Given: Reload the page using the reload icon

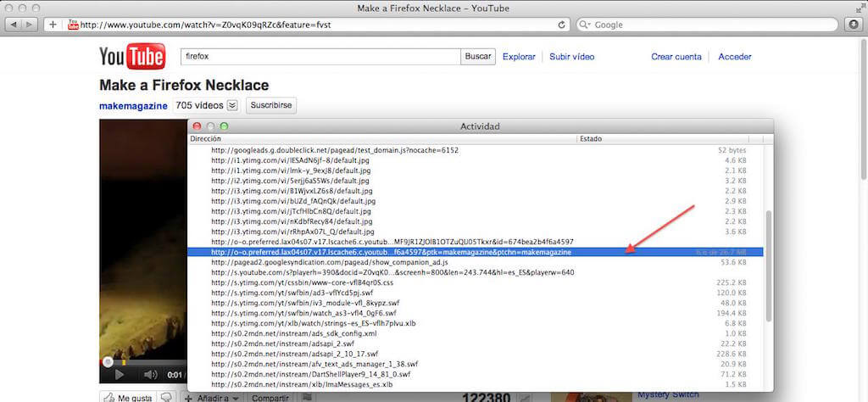Looking at the screenshot, I should (x=561, y=25).
